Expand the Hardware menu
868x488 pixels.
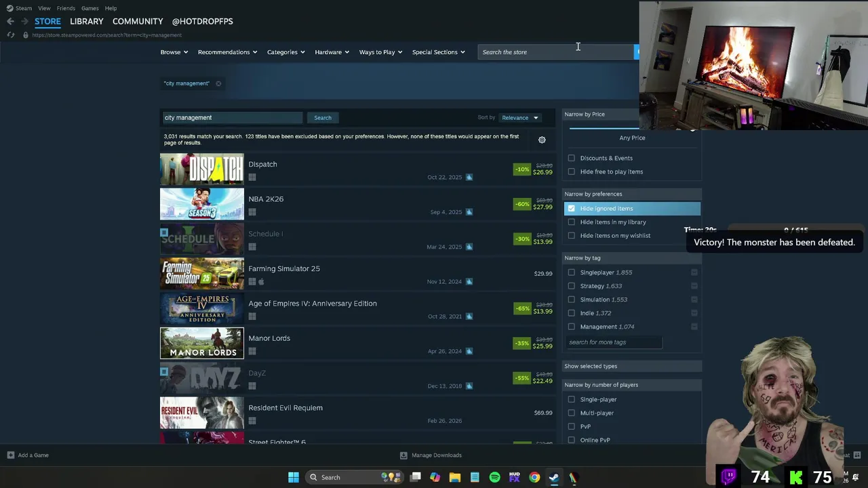pos(332,52)
